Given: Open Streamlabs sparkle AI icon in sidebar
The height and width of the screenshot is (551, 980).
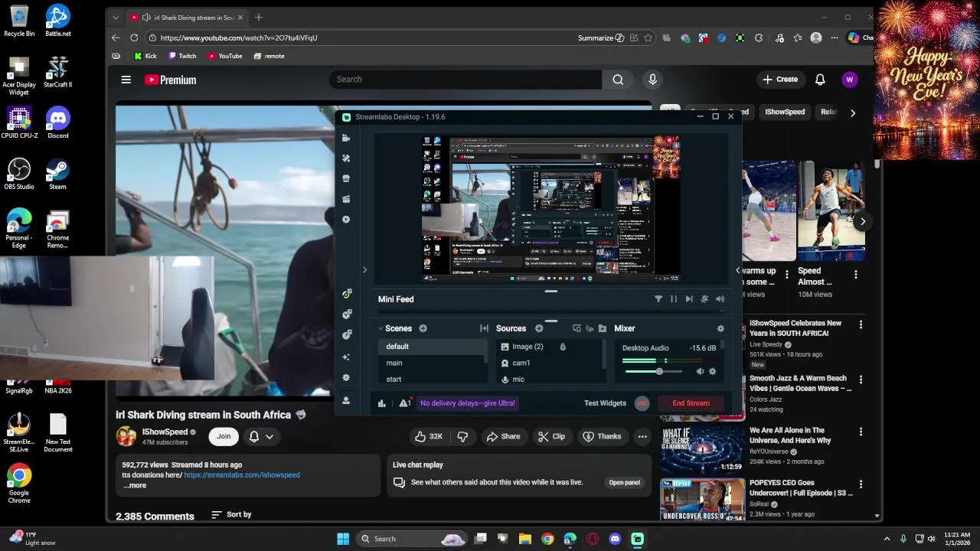Looking at the screenshot, I should click(x=346, y=357).
